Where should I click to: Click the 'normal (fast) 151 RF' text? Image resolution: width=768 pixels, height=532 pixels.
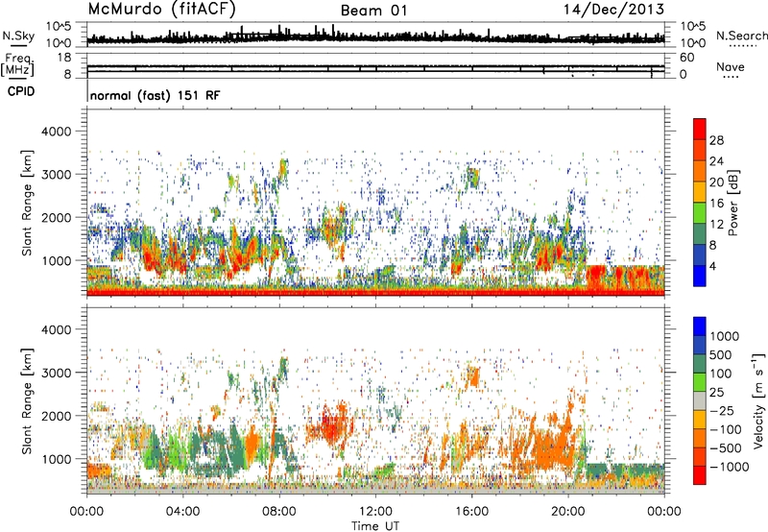coord(155,95)
